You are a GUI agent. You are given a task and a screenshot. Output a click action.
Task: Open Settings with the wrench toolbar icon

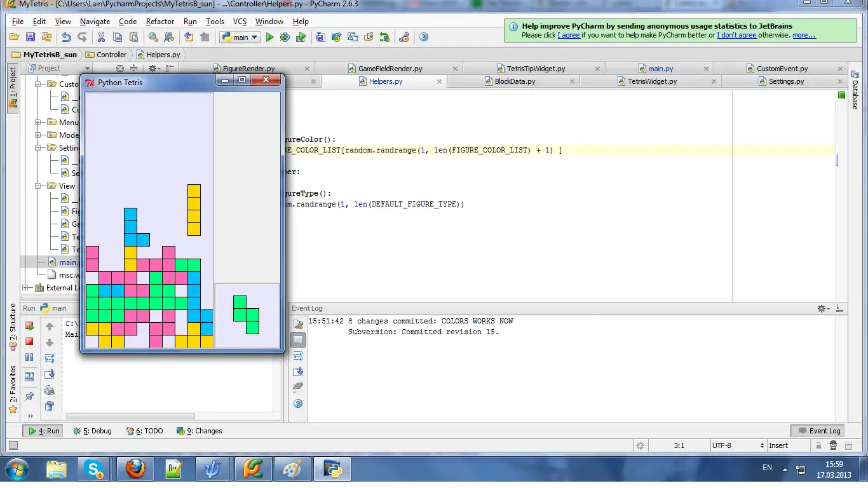(x=403, y=37)
